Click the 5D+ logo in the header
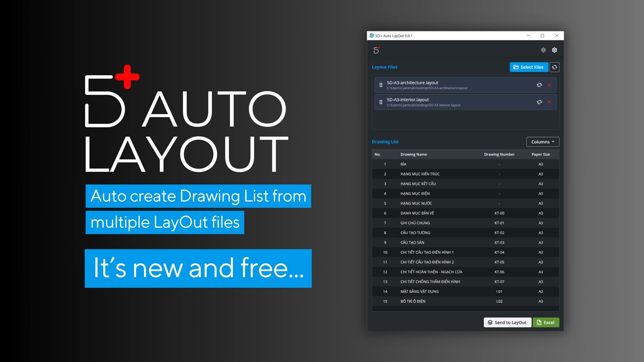Viewport: 644px width, 362px height. [x=377, y=50]
